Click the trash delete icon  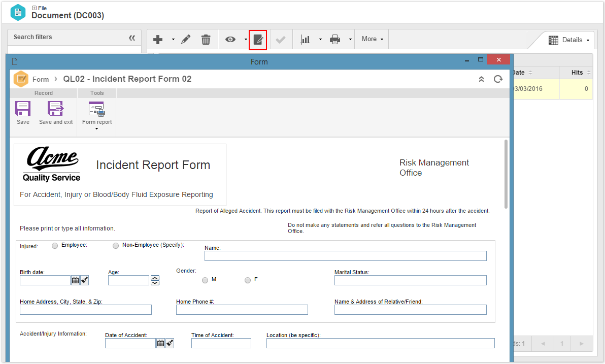coord(206,40)
